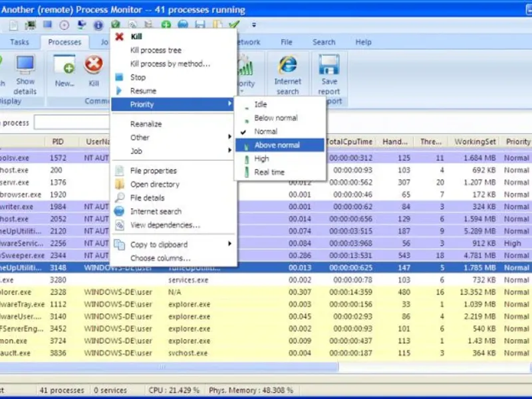Click the red Kill ribbon button
Viewport: 532px width, 399px height.
pos(94,71)
